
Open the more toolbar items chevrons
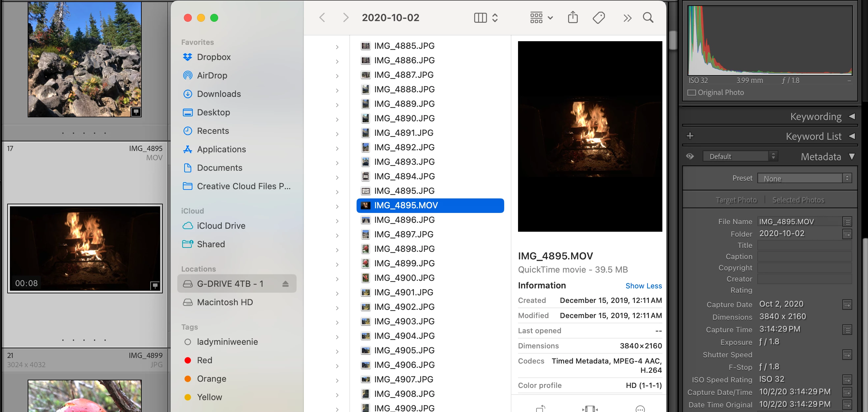[x=627, y=18]
